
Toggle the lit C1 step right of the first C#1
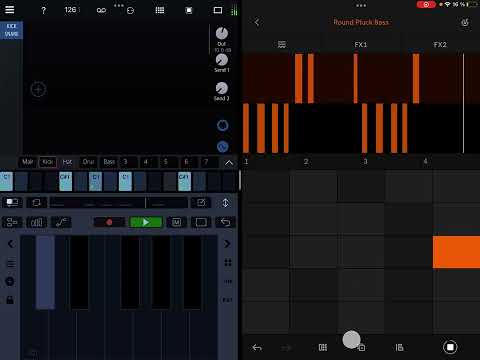click(95, 182)
